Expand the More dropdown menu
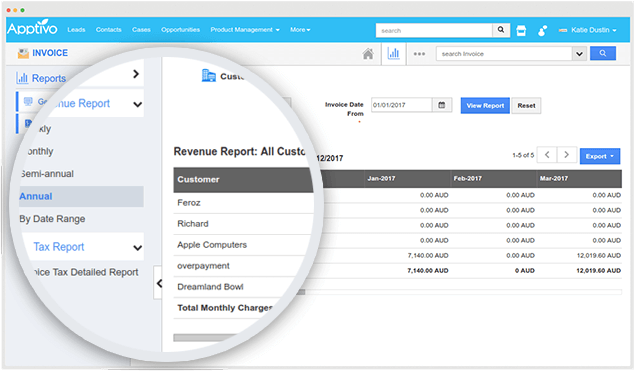Image resolution: width=635 pixels, height=371 pixels. tap(300, 30)
